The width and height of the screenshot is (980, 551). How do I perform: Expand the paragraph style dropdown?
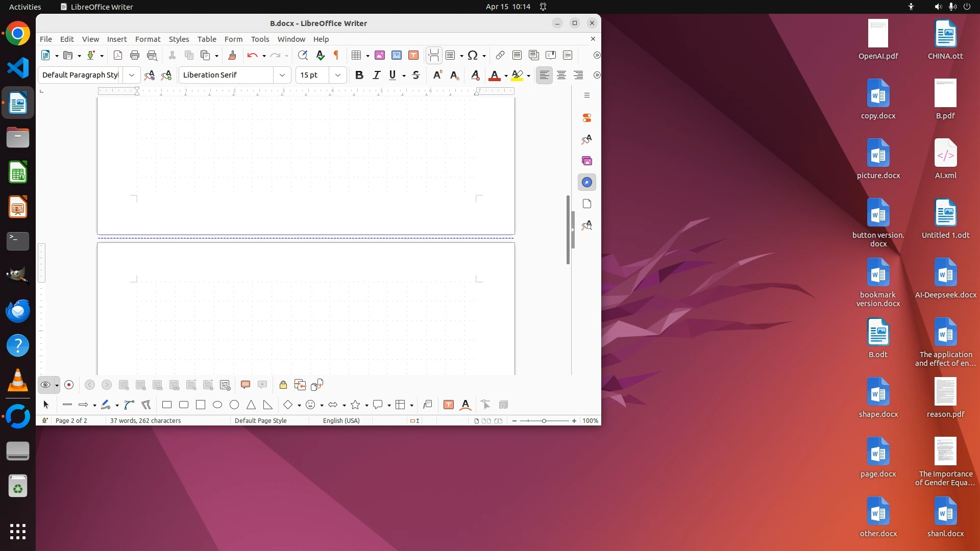(132, 75)
